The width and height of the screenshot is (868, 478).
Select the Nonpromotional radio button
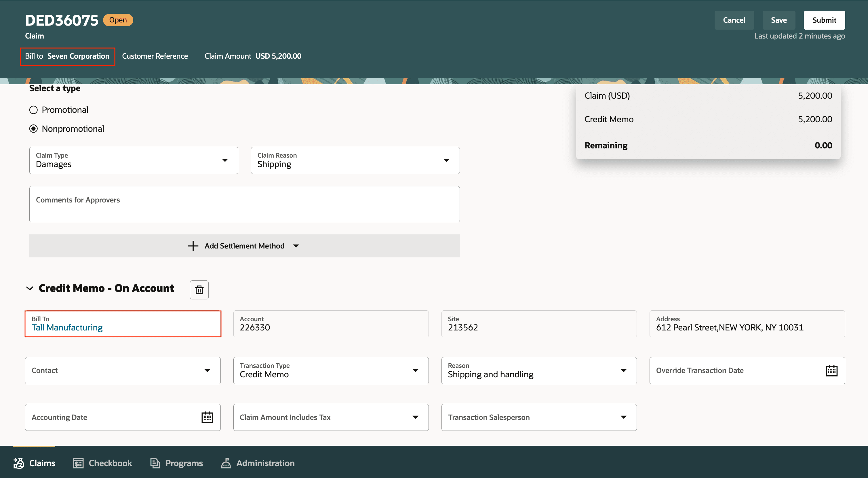tap(33, 129)
